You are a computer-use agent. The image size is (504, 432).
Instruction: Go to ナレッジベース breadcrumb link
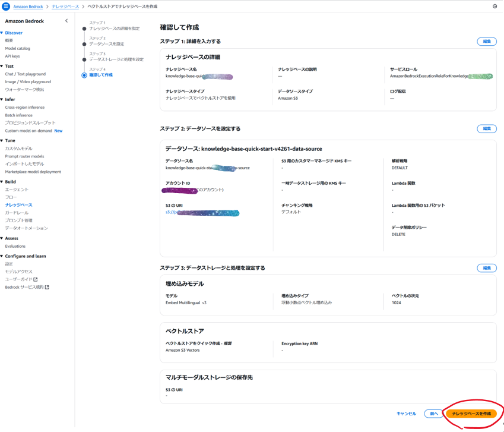65,7
